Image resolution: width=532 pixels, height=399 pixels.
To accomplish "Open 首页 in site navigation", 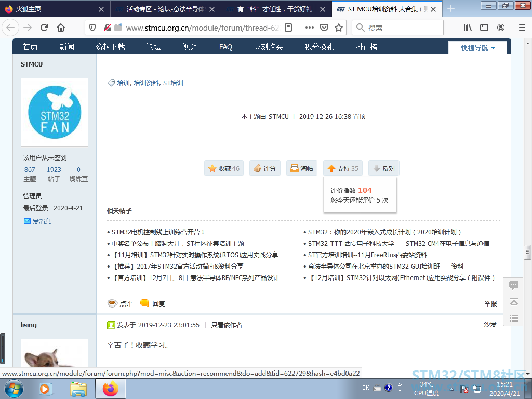I will point(31,47).
